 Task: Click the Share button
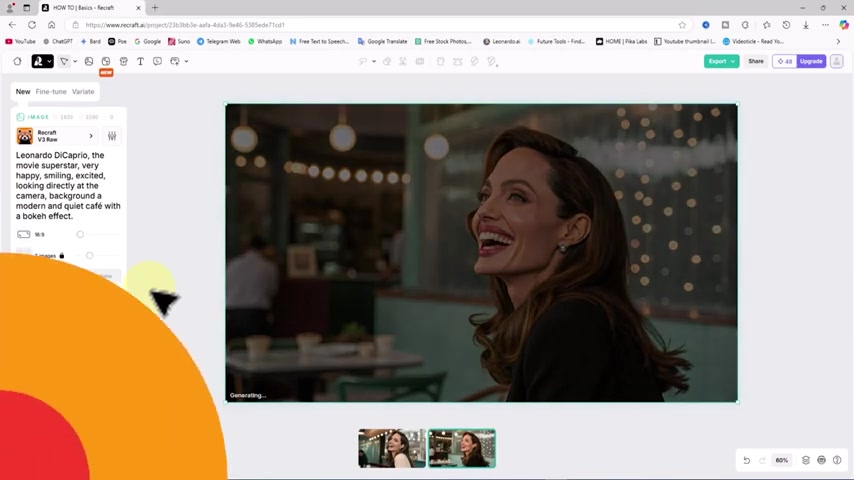pos(756,61)
